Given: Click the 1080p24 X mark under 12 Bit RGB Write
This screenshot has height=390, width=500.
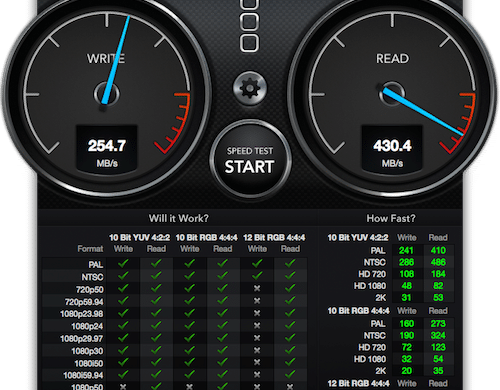Looking at the screenshot, I should [257, 325].
